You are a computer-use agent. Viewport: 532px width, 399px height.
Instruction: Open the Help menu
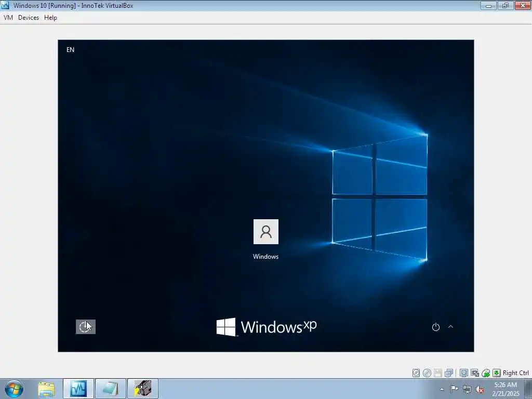coord(50,18)
